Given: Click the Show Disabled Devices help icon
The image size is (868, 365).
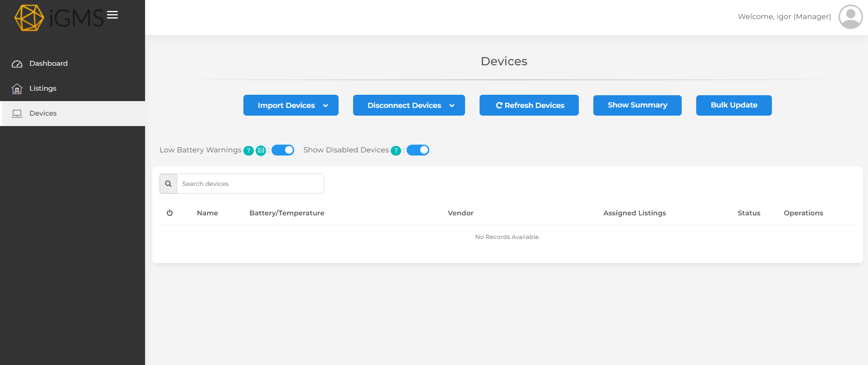Looking at the screenshot, I should coord(396,151).
